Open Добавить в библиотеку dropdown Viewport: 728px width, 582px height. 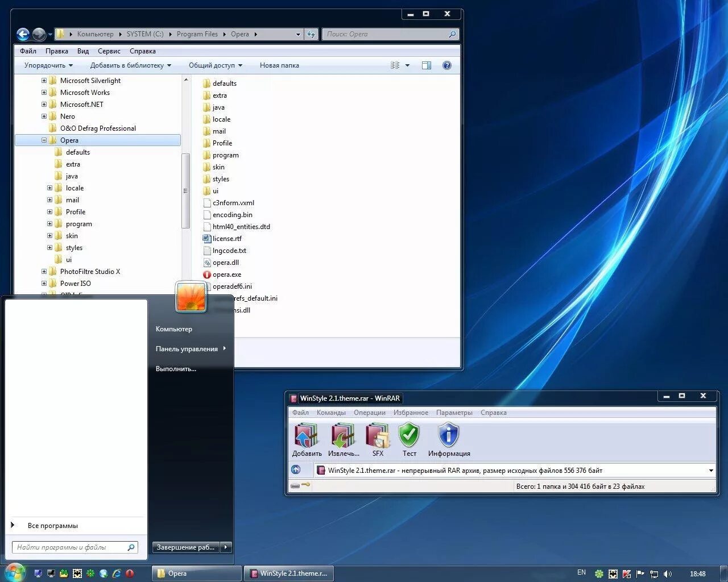click(130, 65)
